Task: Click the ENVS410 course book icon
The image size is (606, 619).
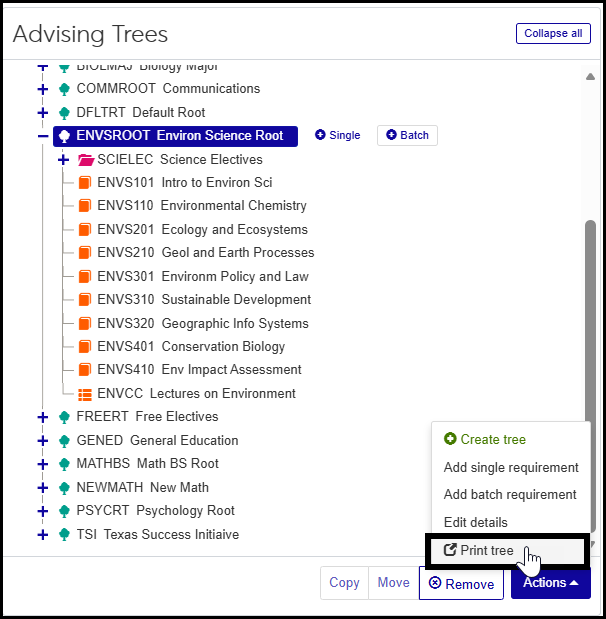Action: (x=85, y=370)
